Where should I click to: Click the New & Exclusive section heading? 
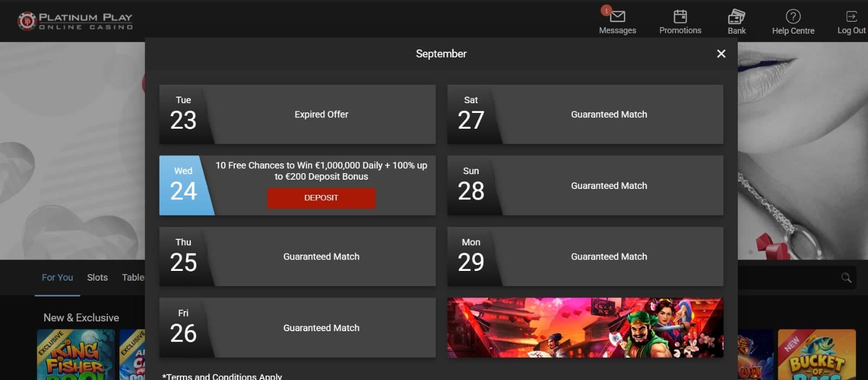(81, 318)
